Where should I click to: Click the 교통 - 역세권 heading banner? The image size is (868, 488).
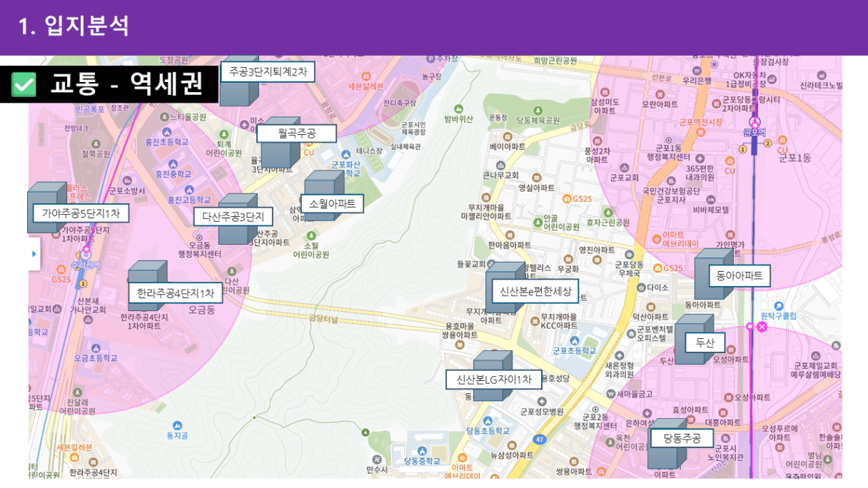point(126,84)
